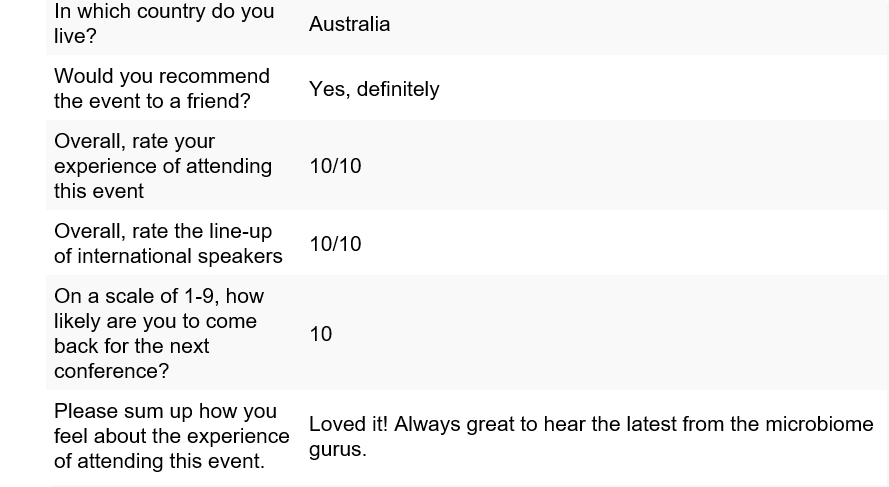Click the 'Yes, definitely' answer

(374, 89)
